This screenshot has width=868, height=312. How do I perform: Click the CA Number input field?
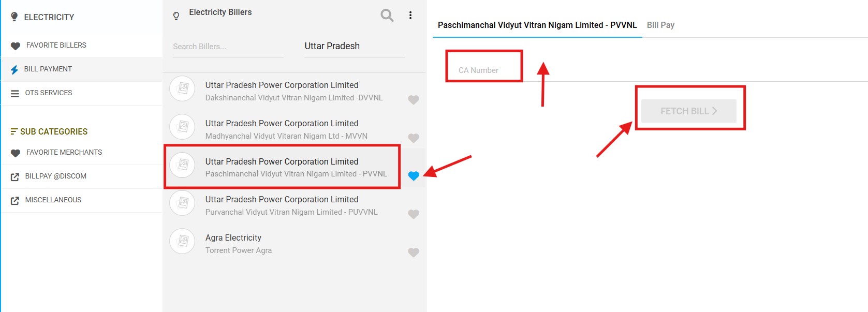click(x=484, y=70)
